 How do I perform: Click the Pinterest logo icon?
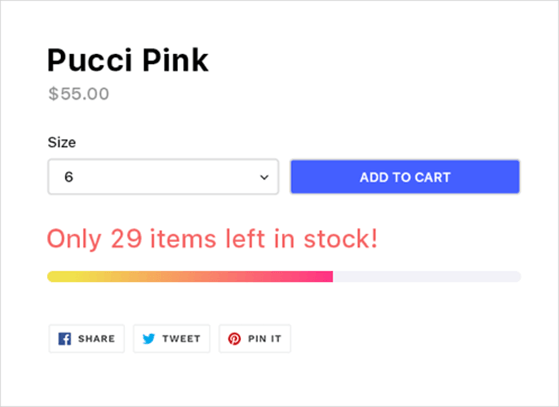coord(234,339)
